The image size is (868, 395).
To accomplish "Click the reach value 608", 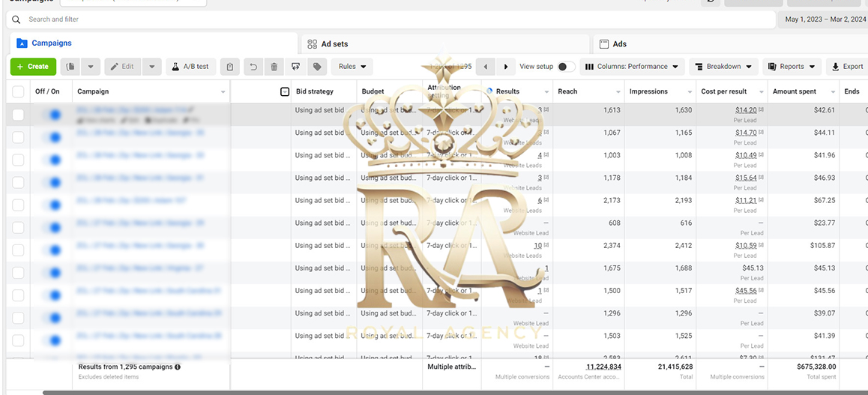I will click(x=615, y=223).
